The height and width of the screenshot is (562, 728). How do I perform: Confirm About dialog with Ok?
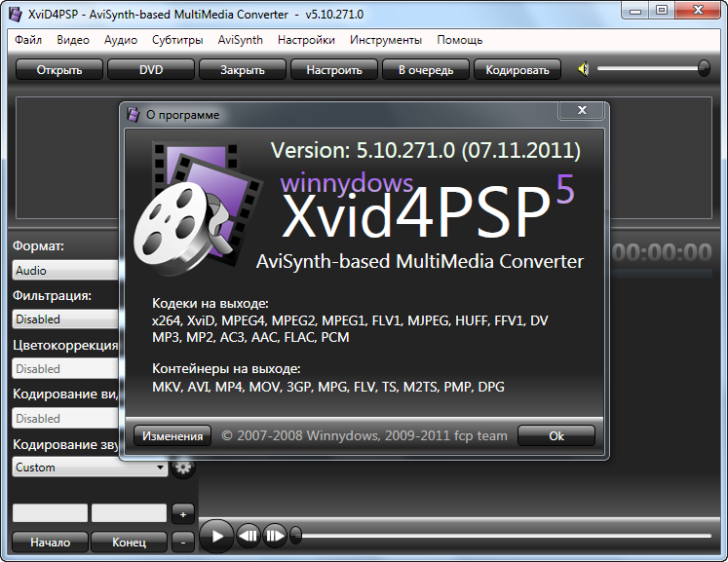click(x=556, y=436)
